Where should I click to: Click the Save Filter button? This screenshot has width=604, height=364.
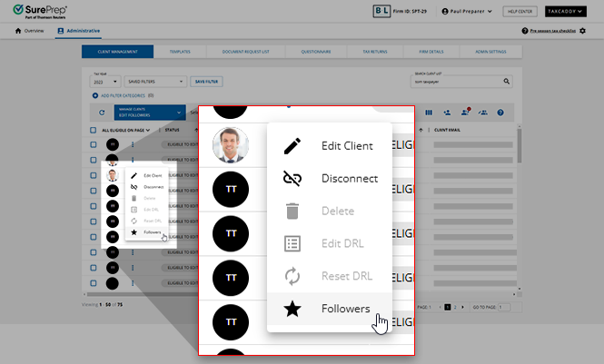coord(206,82)
